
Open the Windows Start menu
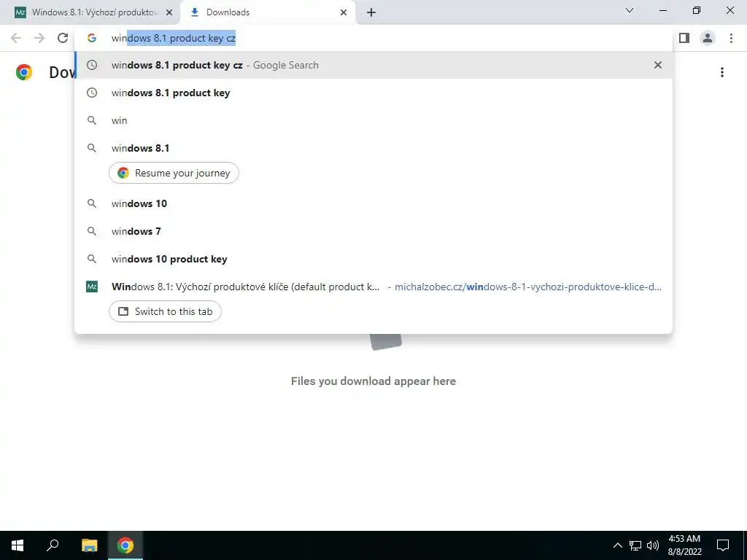tap(18, 545)
